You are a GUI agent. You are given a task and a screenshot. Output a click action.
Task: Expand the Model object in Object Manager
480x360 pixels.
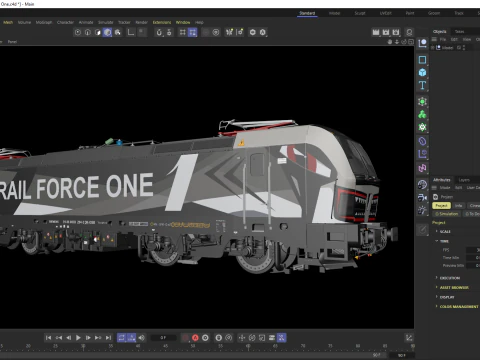click(433, 48)
